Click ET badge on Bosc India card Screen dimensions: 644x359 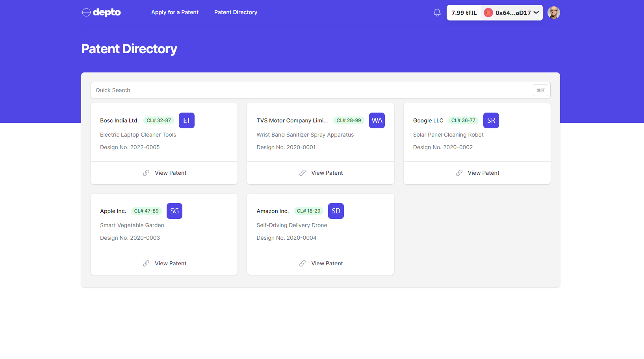coord(187,120)
